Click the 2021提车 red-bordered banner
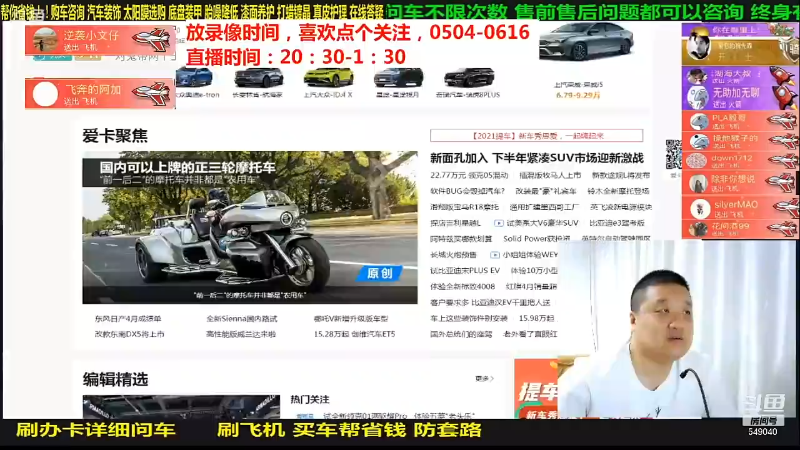 (536, 136)
